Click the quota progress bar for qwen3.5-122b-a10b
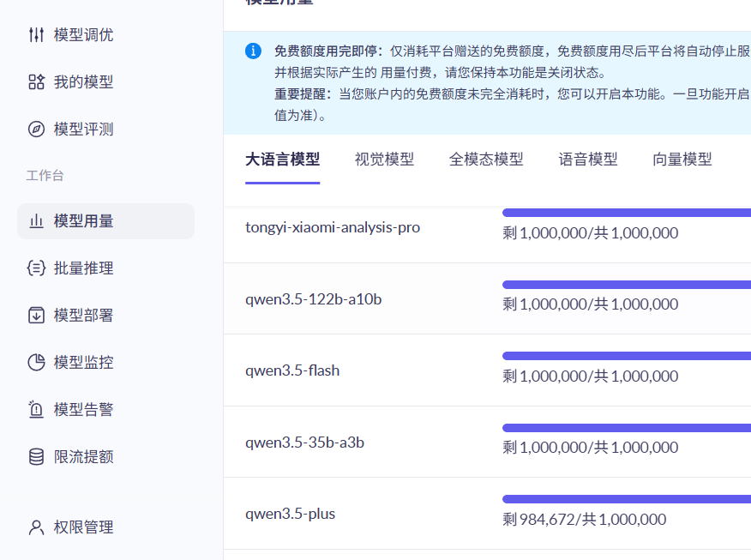751x560 pixels. (627, 285)
